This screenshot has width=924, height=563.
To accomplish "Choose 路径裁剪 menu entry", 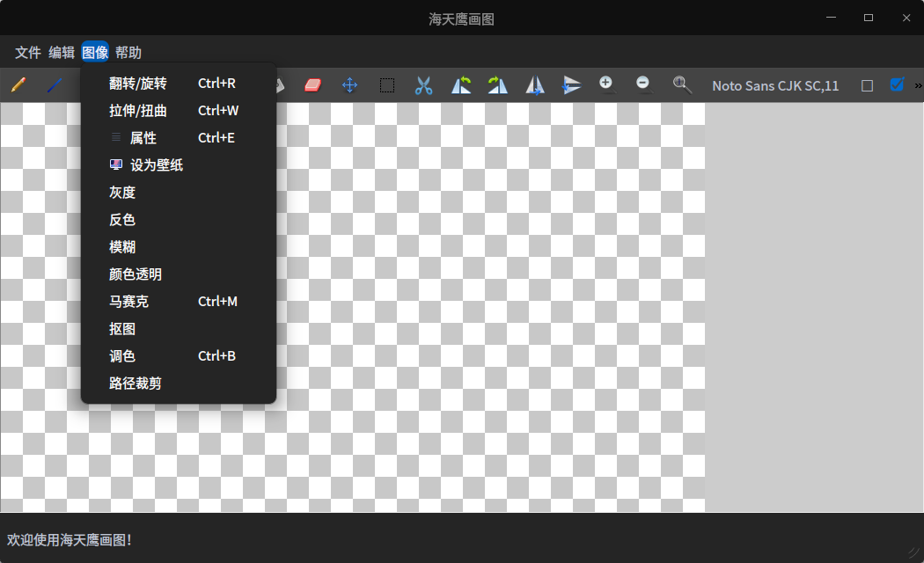I will tap(179, 383).
